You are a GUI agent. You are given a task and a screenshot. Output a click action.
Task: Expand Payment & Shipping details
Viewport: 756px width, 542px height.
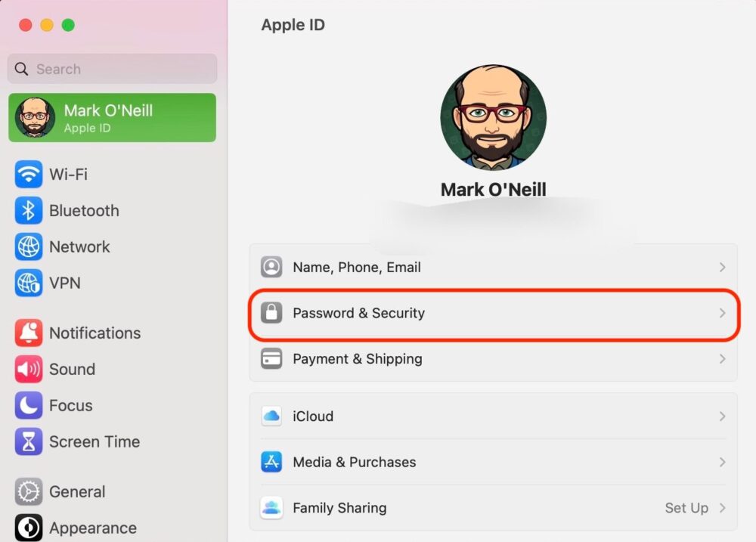pyautogui.click(x=724, y=359)
